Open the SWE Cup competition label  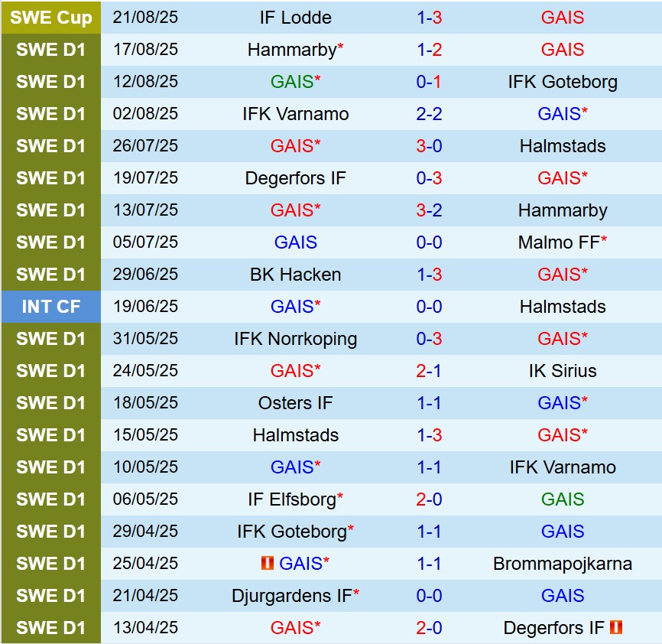coord(50,18)
